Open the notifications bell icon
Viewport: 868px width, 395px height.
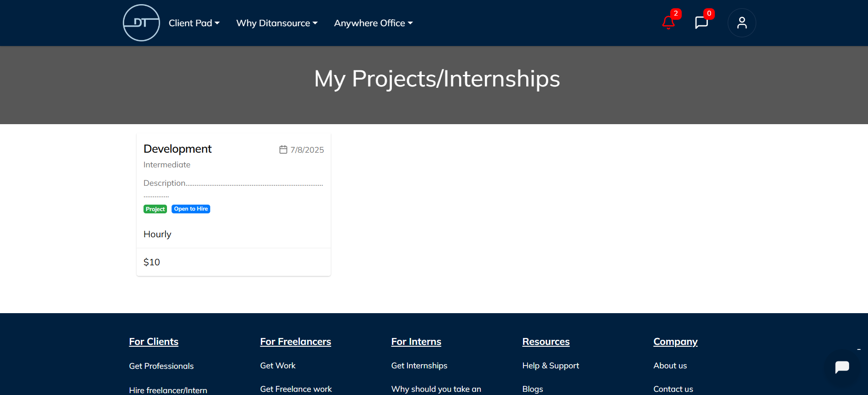(x=668, y=22)
